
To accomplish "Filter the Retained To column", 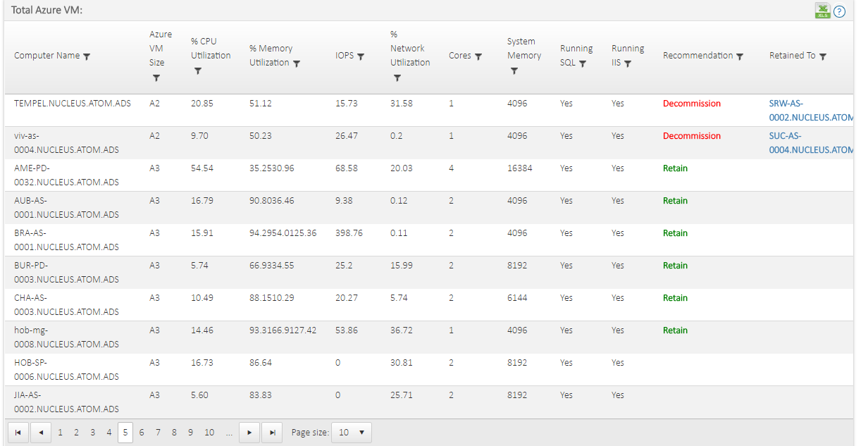I will 823,56.
